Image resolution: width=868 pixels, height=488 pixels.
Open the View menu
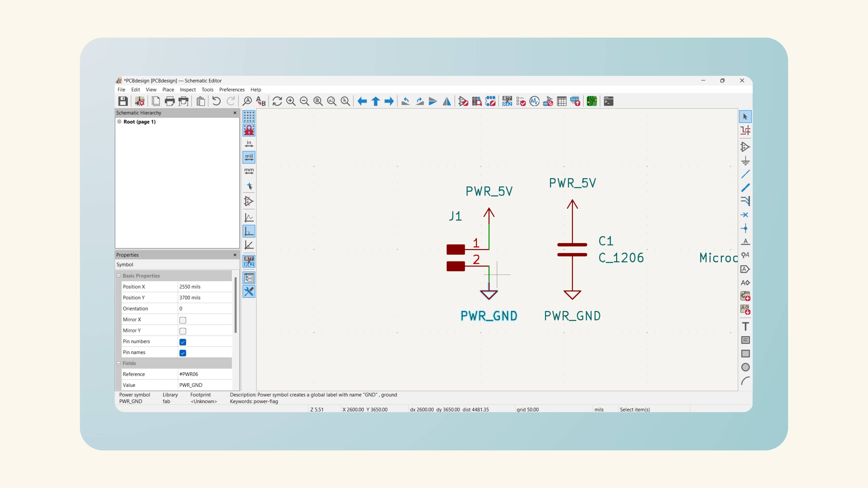pos(151,90)
